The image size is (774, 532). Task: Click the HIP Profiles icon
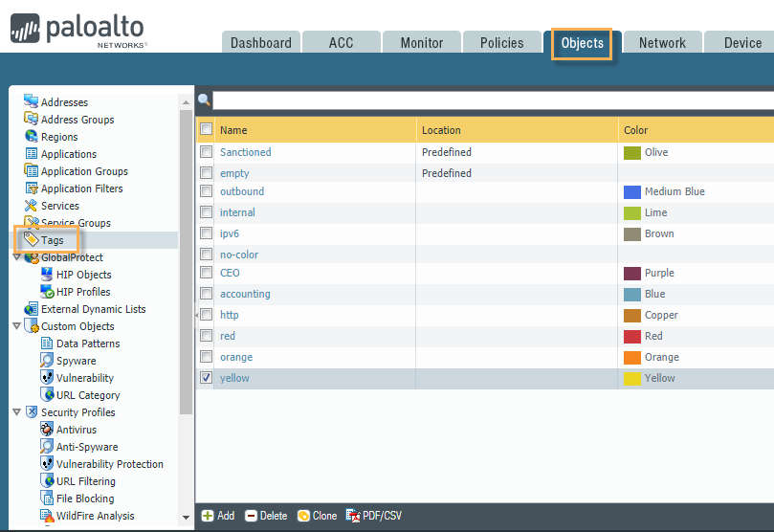47,292
